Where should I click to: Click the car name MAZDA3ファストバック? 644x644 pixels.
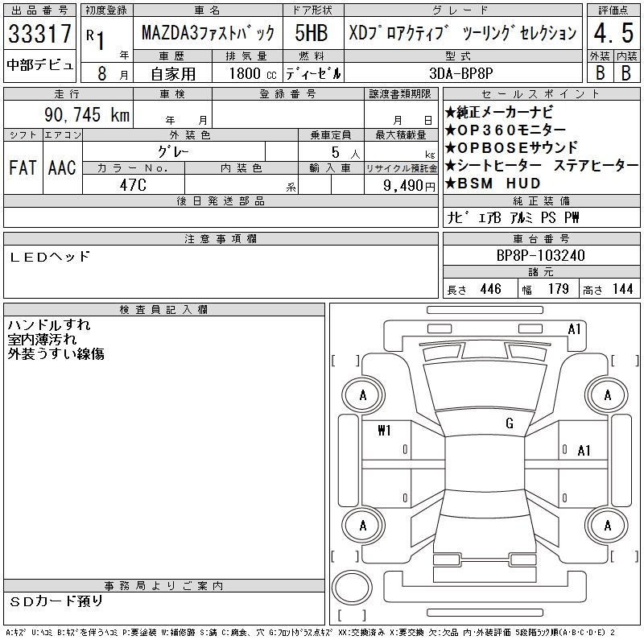[208, 33]
